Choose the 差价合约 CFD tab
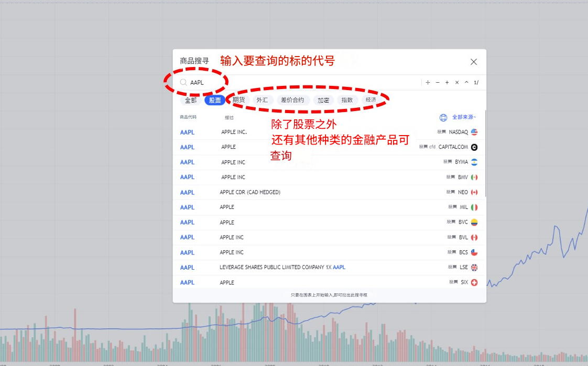Viewport: 588px width, 366px height. pos(292,100)
